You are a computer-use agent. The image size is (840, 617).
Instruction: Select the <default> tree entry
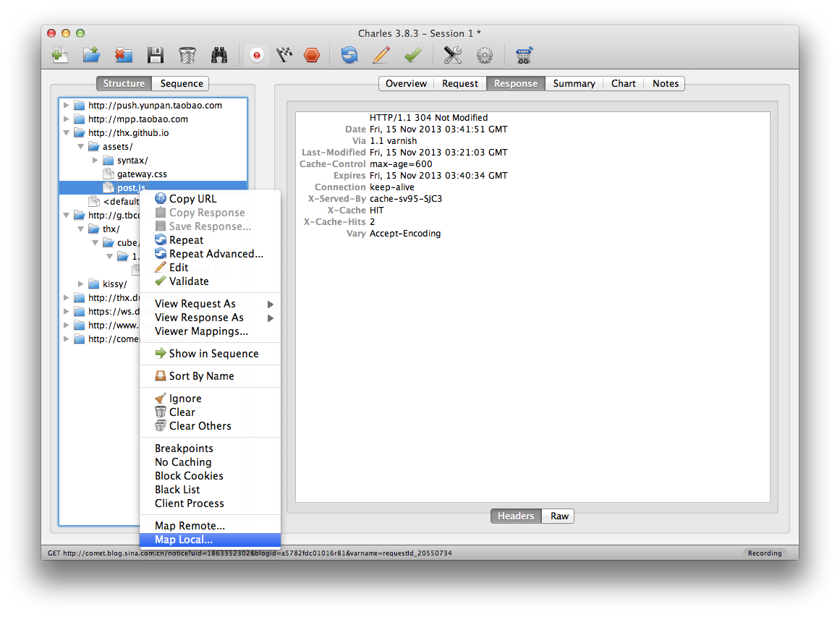tap(121, 201)
